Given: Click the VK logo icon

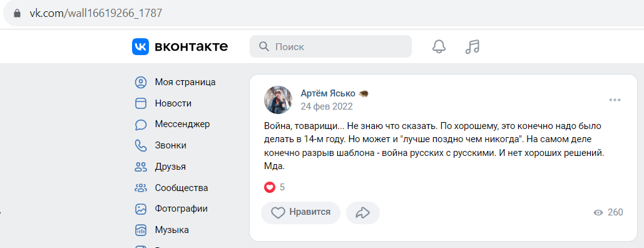Looking at the screenshot, I should [140, 46].
